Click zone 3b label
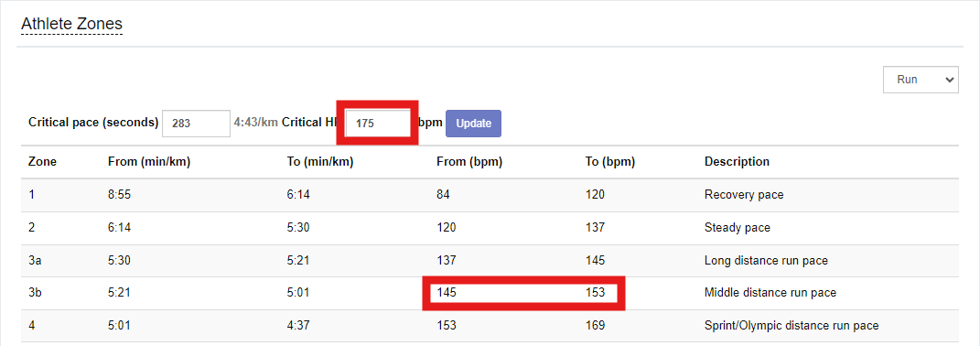The image size is (980, 346). (35, 292)
